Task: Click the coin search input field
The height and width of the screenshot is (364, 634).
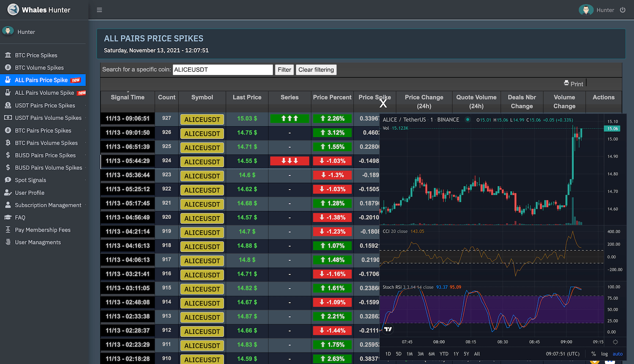Action: tap(223, 70)
